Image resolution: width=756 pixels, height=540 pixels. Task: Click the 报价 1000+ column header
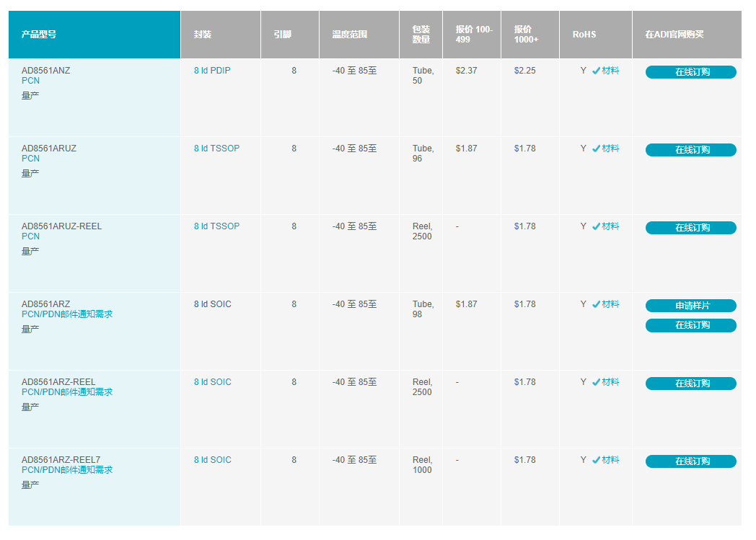click(x=530, y=35)
